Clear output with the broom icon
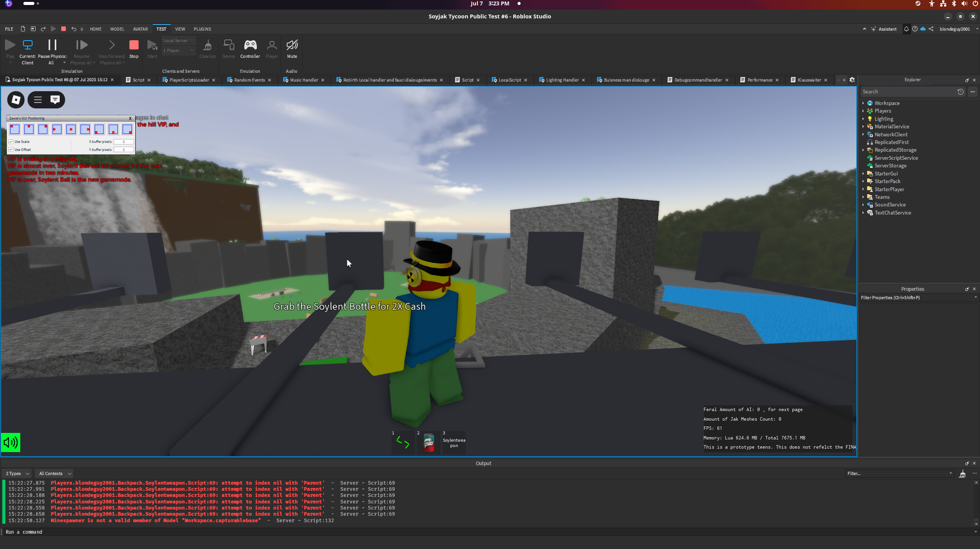Image resolution: width=980 pixels, height=549 pixels. coord(962,474)
